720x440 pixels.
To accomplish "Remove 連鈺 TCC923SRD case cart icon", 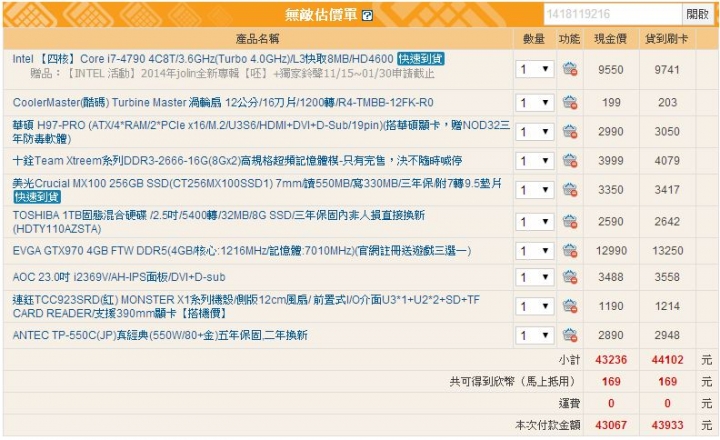I will (570, 306).
